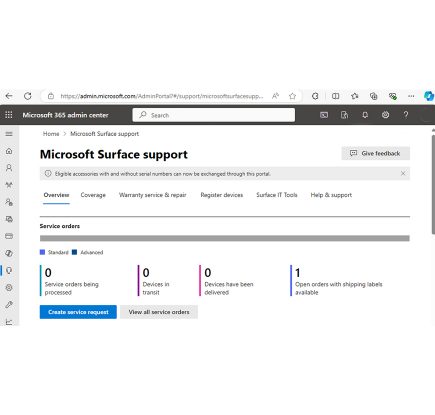Screen dimensions: 435x415
Task: Open Copilot icon in left sidebar
Action: (x=9, y=253)
